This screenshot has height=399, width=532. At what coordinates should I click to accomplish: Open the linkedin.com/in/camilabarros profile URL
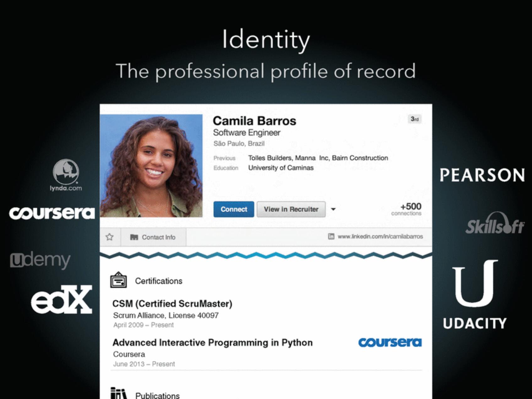point(380,236)
